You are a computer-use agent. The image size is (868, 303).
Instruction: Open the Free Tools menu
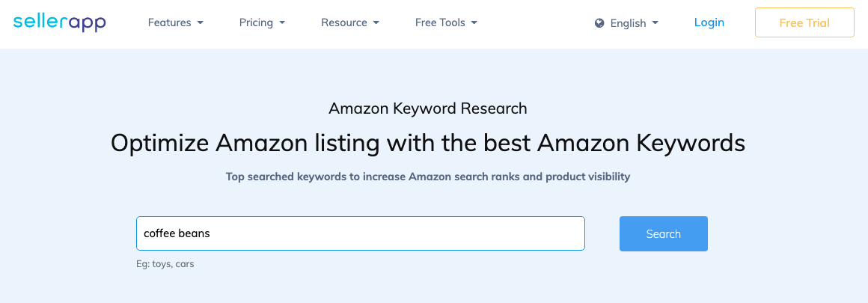click(439, 22)
